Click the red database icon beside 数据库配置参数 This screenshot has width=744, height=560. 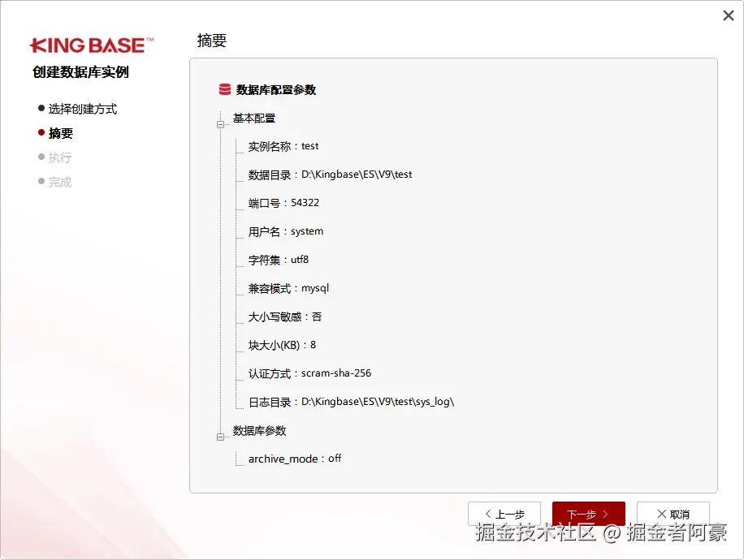click(224, 89)
